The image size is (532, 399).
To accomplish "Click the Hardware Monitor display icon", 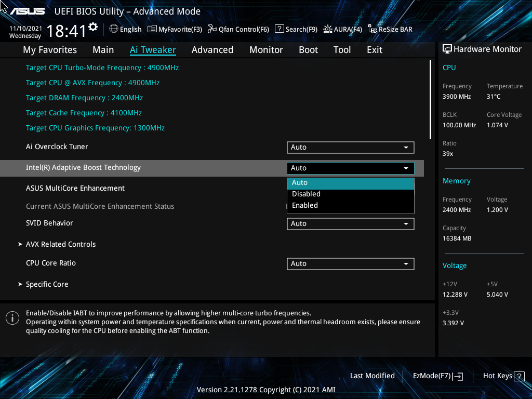I will click(x=447, y=49).
